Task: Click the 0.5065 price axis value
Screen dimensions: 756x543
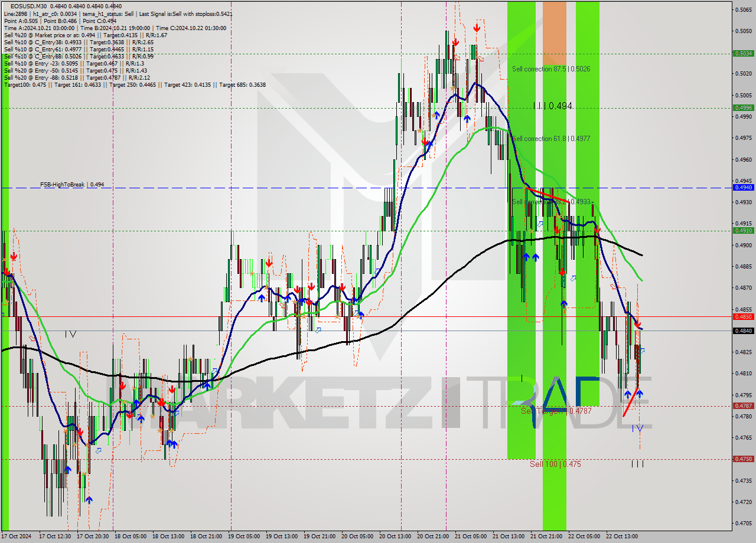Action: pos(744,9)
